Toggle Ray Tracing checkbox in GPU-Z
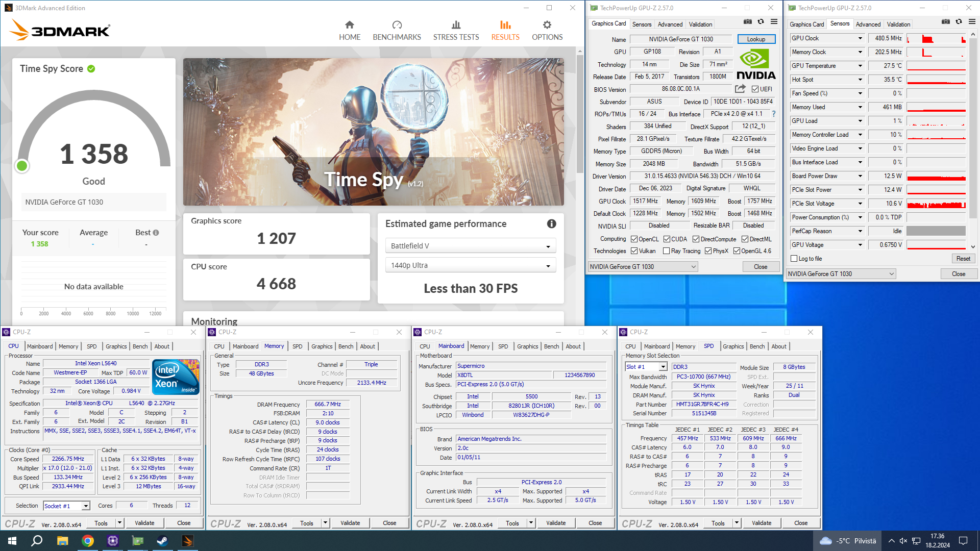980x551 pixels. click(666, 251)
